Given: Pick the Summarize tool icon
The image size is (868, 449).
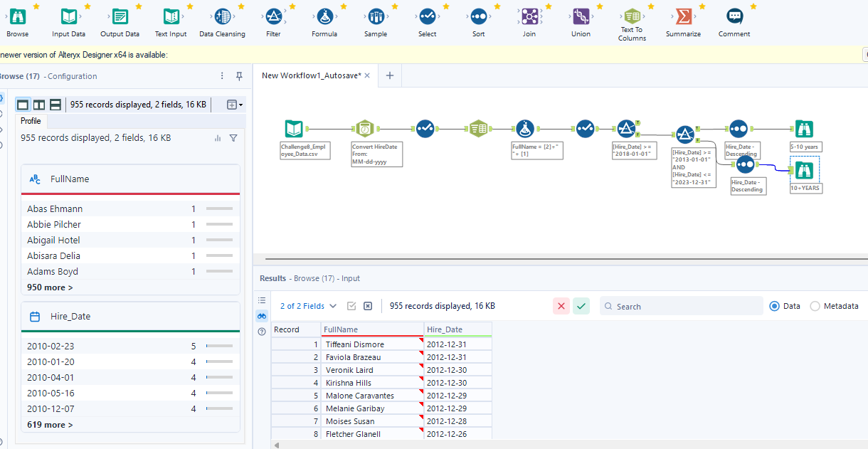Looking at the screenshot, I should coord(683,17).
